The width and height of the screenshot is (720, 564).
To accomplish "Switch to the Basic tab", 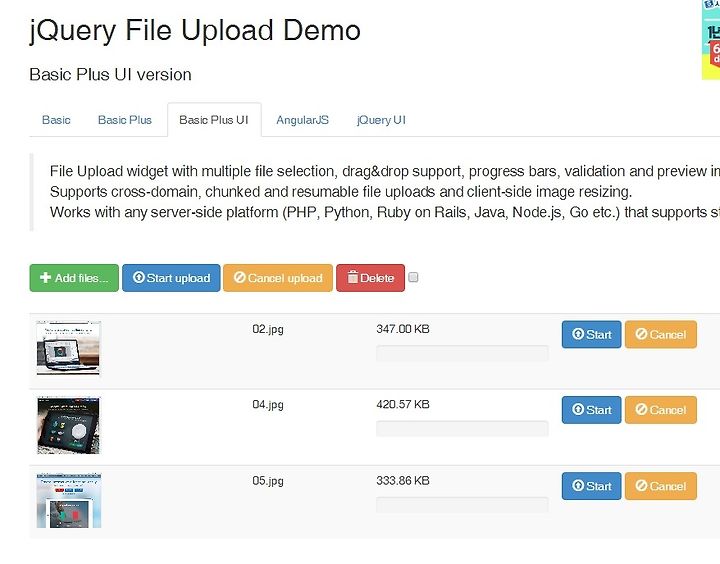I will (56, 120).
